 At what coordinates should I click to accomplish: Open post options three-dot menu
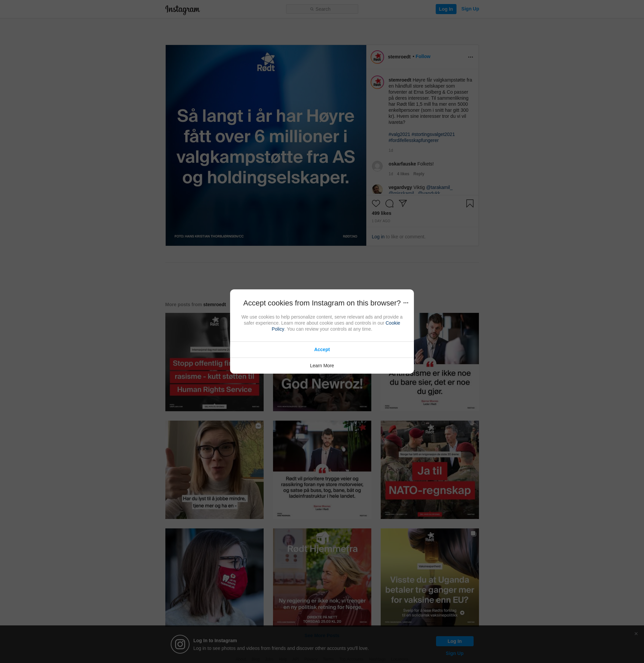tap(470, 57)
